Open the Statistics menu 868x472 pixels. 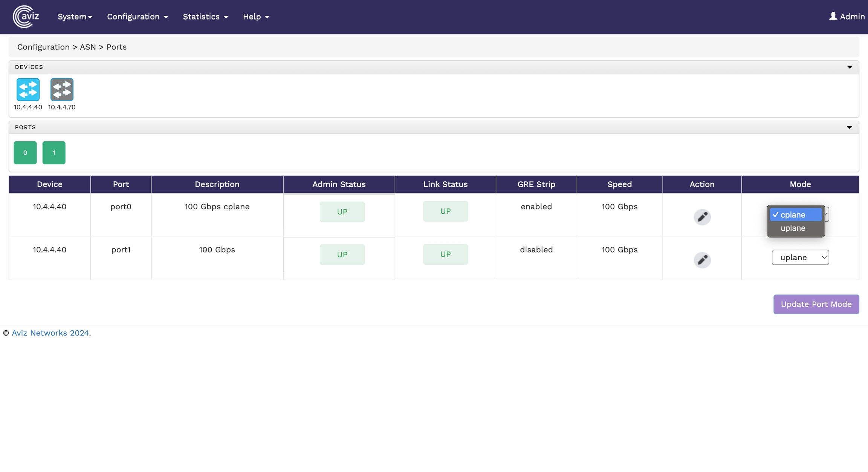[205, 17]
